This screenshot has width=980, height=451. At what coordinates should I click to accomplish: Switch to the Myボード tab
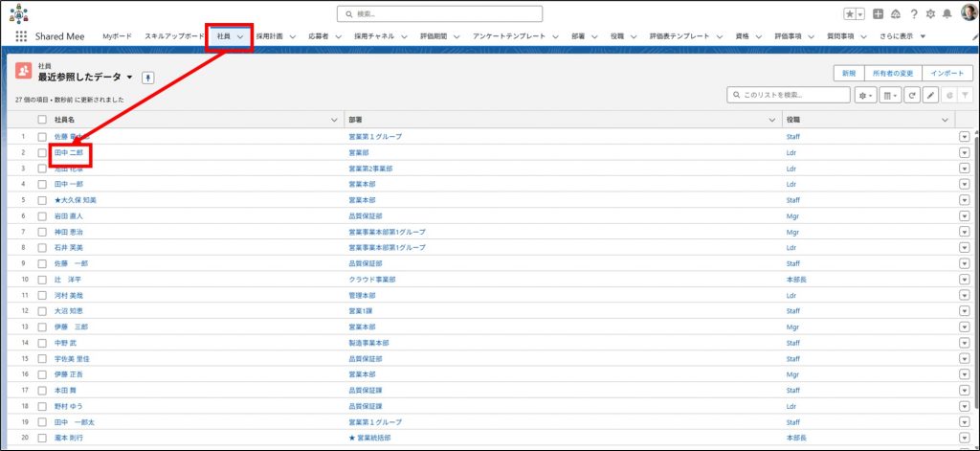coord(118,36)
